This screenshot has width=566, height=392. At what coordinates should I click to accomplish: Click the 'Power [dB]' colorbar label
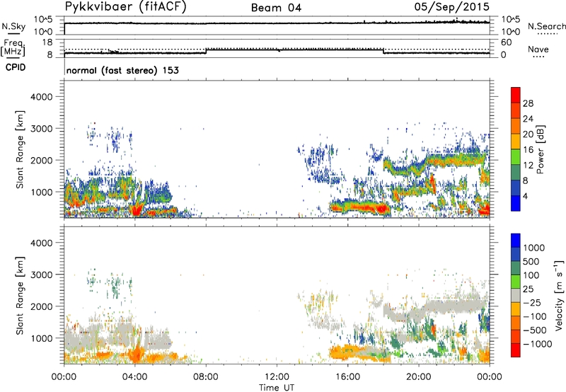(540, 149)
